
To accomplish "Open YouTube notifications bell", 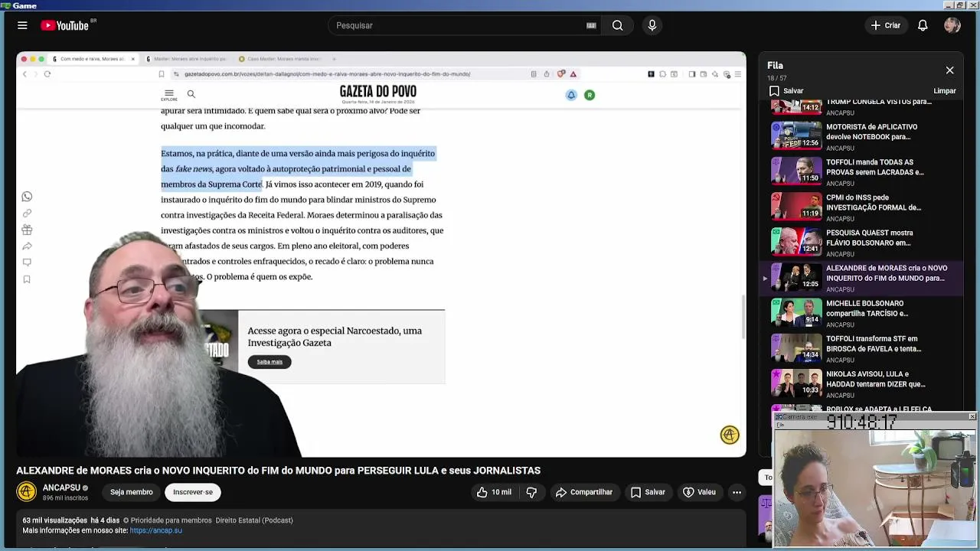I will click(x=923, y=25).
